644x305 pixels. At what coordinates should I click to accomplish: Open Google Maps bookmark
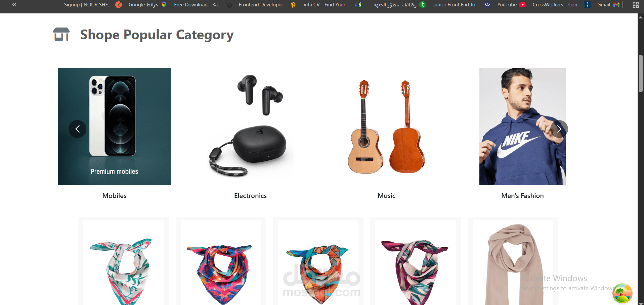147,5
